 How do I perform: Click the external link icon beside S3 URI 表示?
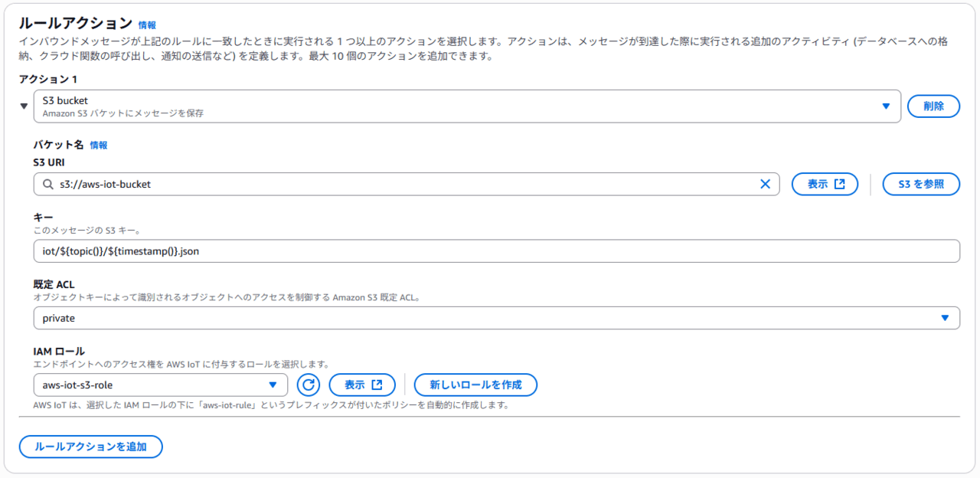[840, 184]
